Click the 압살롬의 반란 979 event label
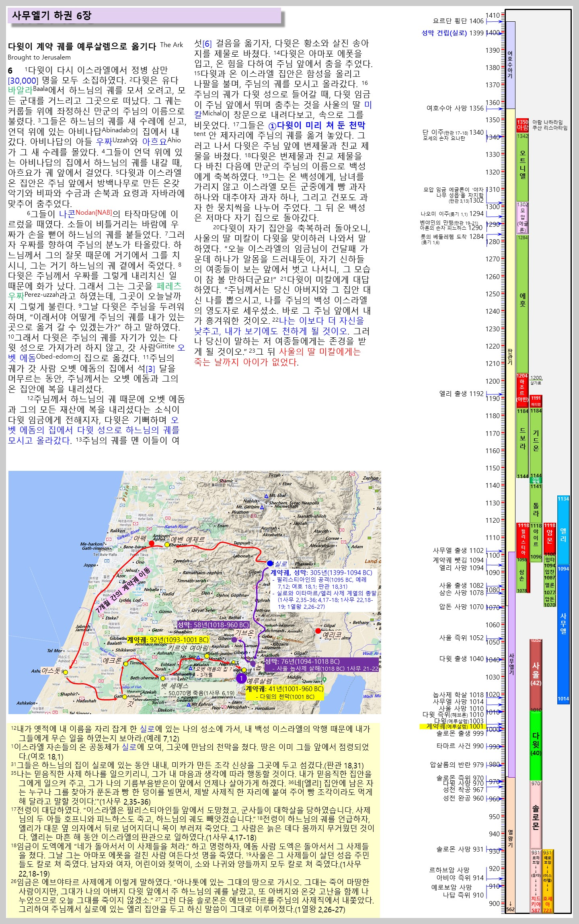579x924 pixels. (x=457, y=765)
